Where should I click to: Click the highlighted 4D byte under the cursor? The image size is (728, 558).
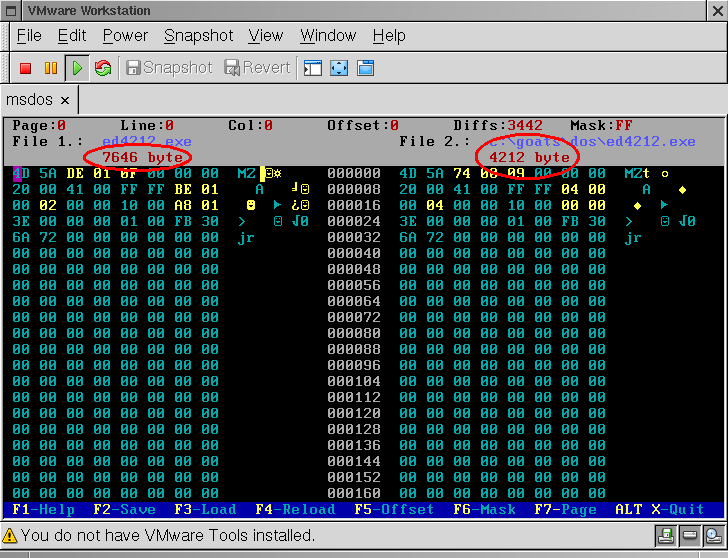[x=21, y=173]
